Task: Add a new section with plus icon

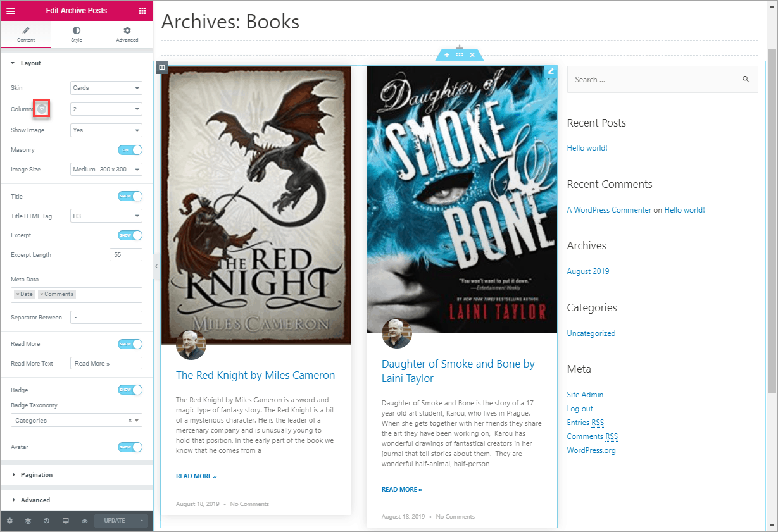Action: tap(447, 55)
